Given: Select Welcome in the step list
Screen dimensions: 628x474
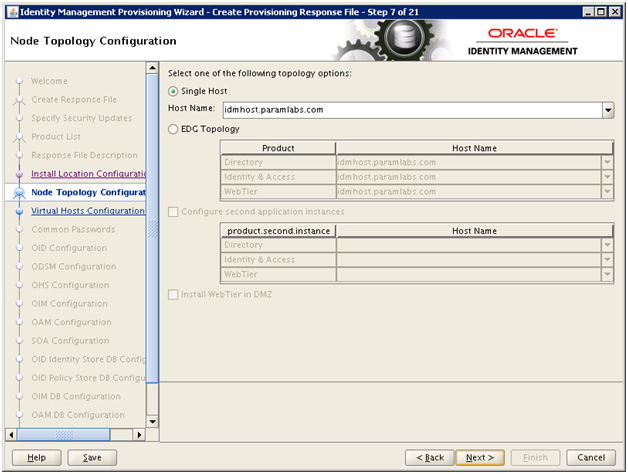Looking at the screenshot, I should [49, 81].
